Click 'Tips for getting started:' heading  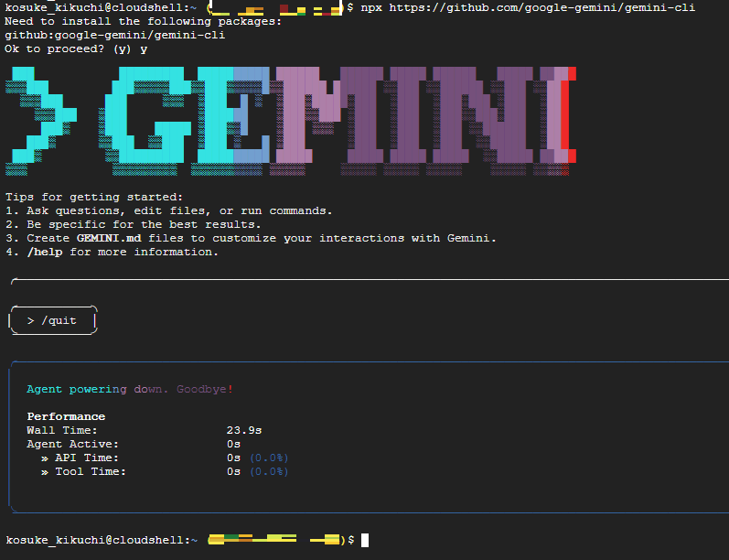click(94, 198)
